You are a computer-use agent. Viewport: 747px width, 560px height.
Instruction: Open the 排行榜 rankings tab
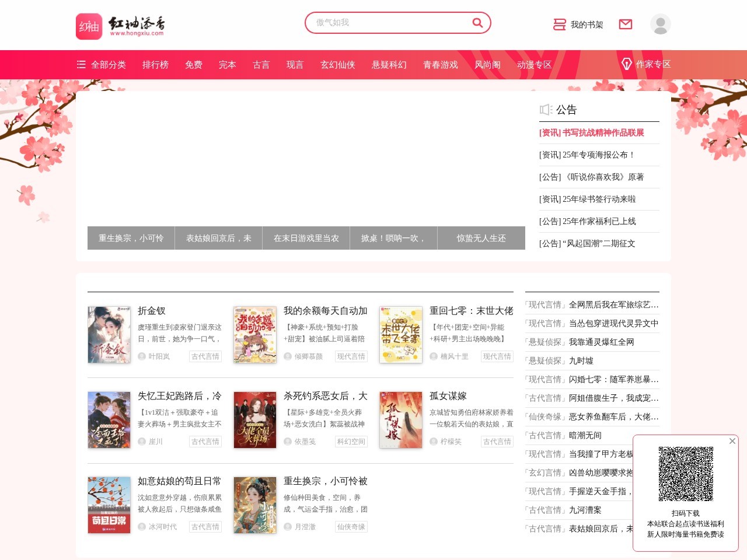(x=155, y=65)
